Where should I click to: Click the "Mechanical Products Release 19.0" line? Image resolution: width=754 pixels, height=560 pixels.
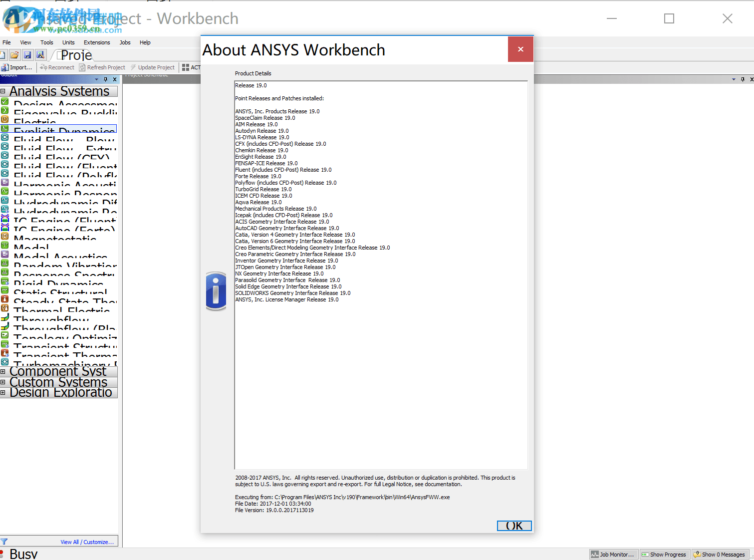coord(276,209)
